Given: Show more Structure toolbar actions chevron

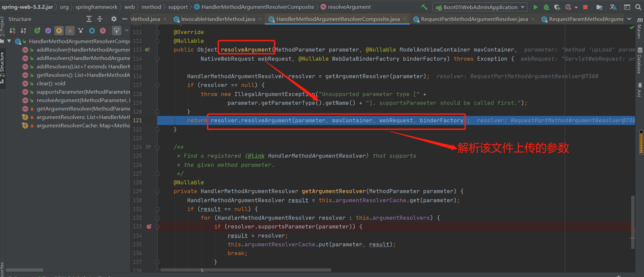Looking at the screenshot, I should 127,30.
